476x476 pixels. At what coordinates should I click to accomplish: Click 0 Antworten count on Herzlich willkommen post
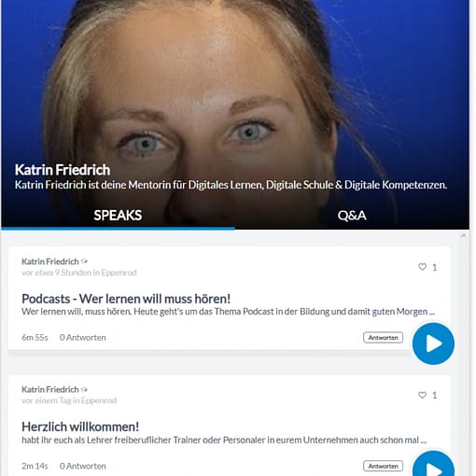[83, 466]
